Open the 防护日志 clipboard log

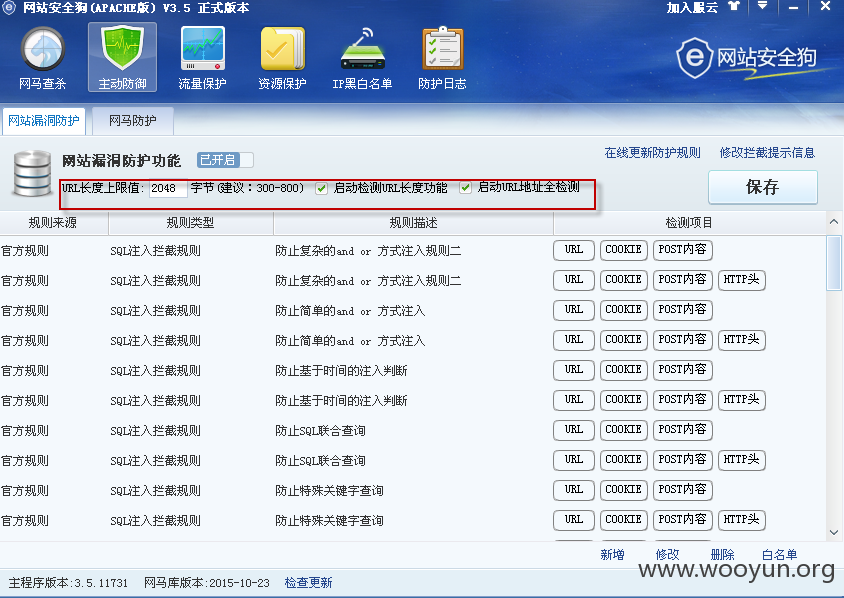point(442,58)
